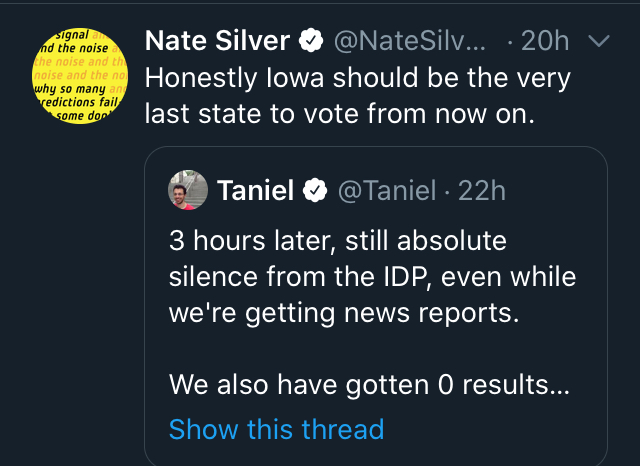Click the verified badge beside Nate Silver

click(x=313, y=41)
